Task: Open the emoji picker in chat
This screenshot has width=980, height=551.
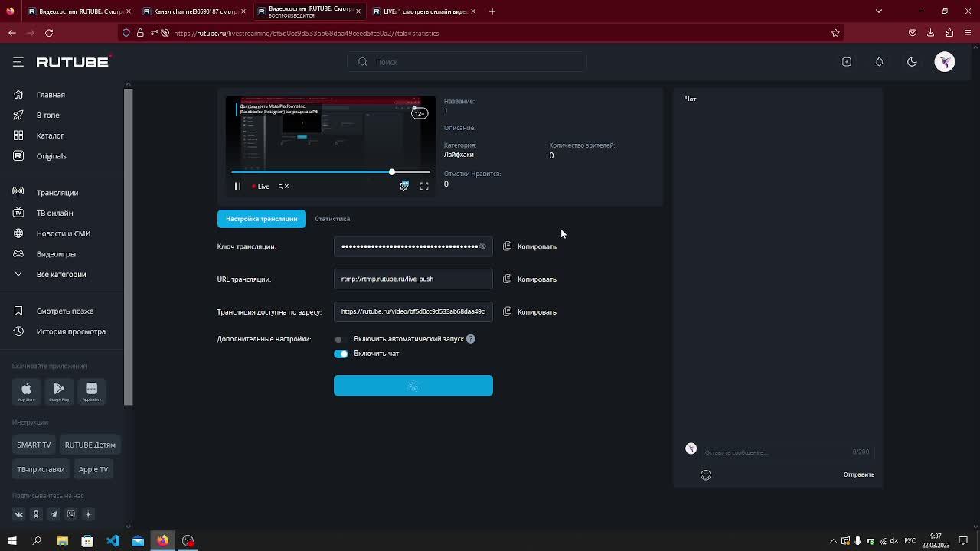Action: click(x=706, y=474)
